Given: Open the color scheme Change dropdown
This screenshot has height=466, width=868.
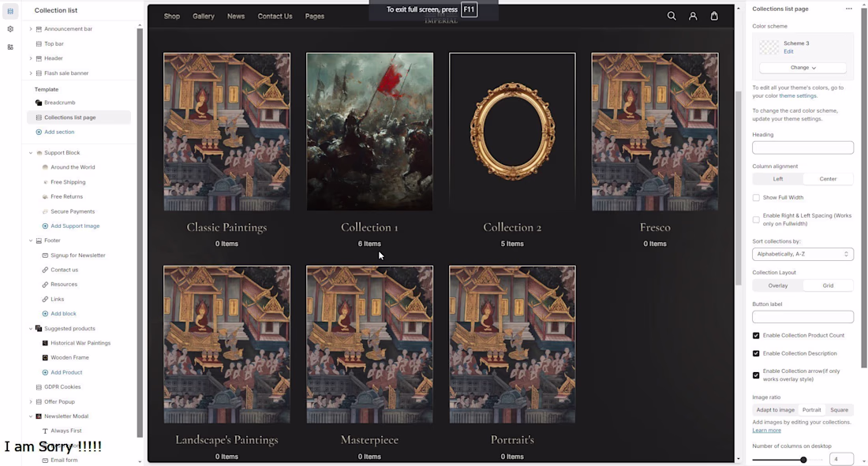Looking at the screenshot, I should point(803,68).
